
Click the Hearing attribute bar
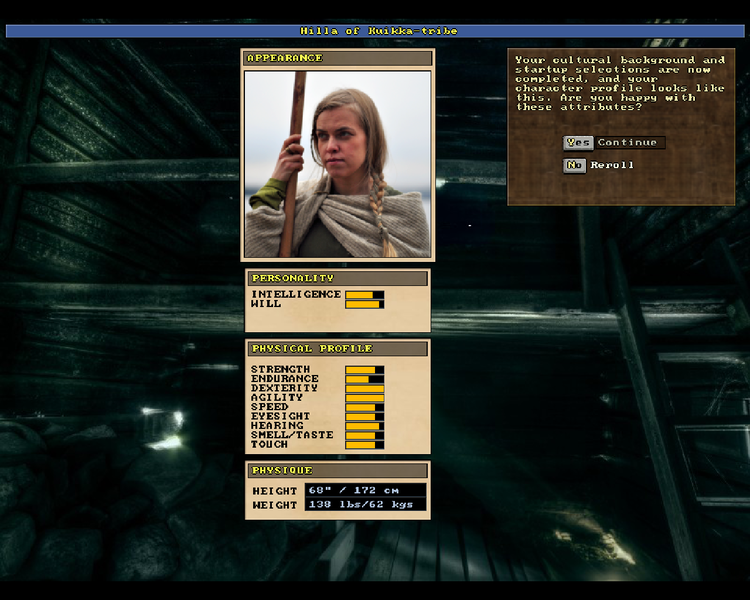click(364, 426)
